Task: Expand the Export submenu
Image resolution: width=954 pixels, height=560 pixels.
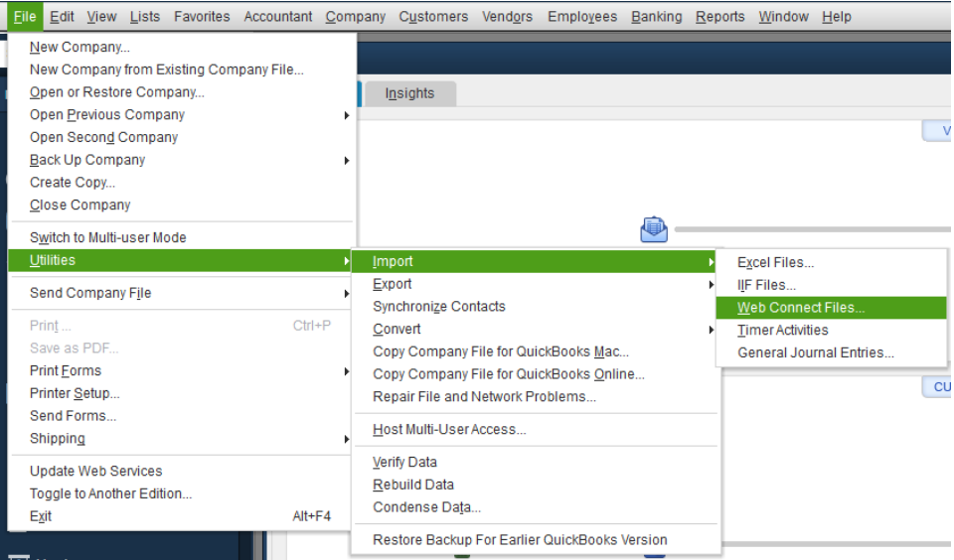Action: [536, 284]
